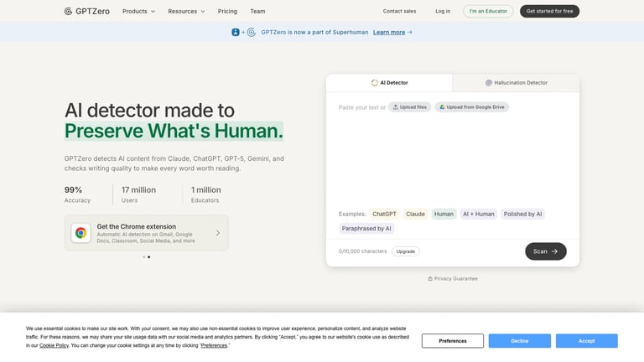The width and height of the screenshot is (644, 362).
Task: Click the 99% Accuracy statistic
Action: pyautogui.click(x=77, y=194)
